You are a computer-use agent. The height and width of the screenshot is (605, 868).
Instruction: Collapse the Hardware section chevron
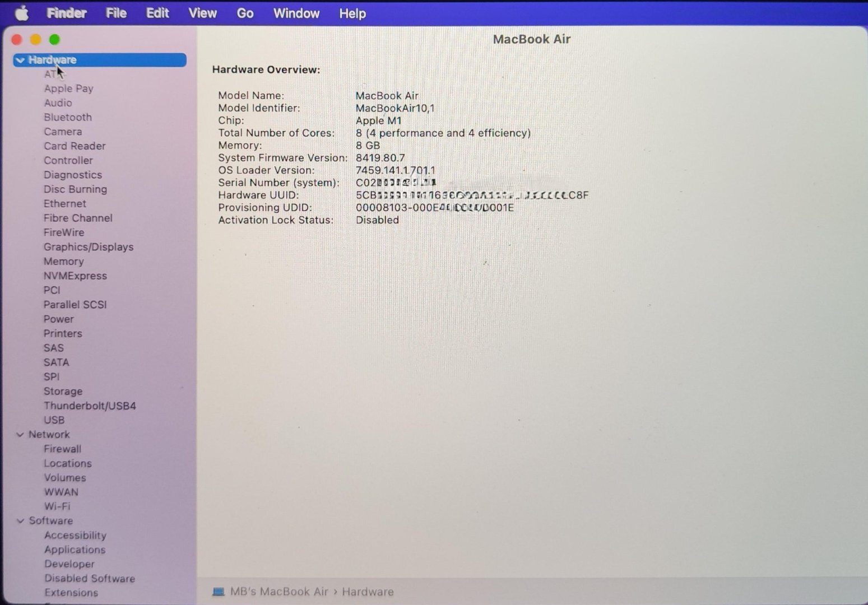pos(20,60)
